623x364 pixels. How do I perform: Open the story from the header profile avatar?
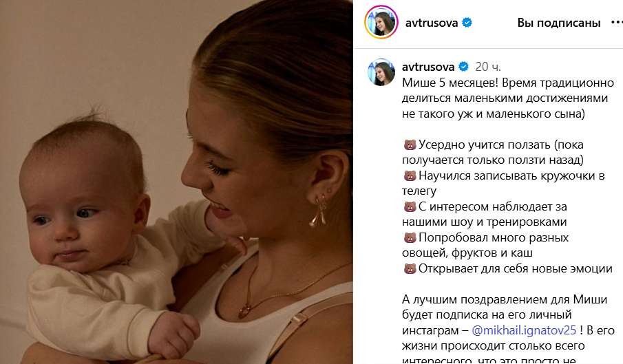click(381, 22)
